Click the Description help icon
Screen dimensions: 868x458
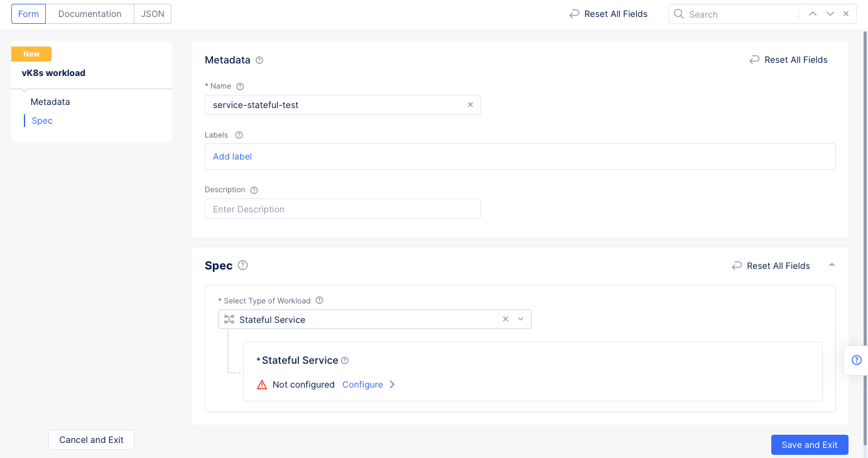click(x=253, y=189)
